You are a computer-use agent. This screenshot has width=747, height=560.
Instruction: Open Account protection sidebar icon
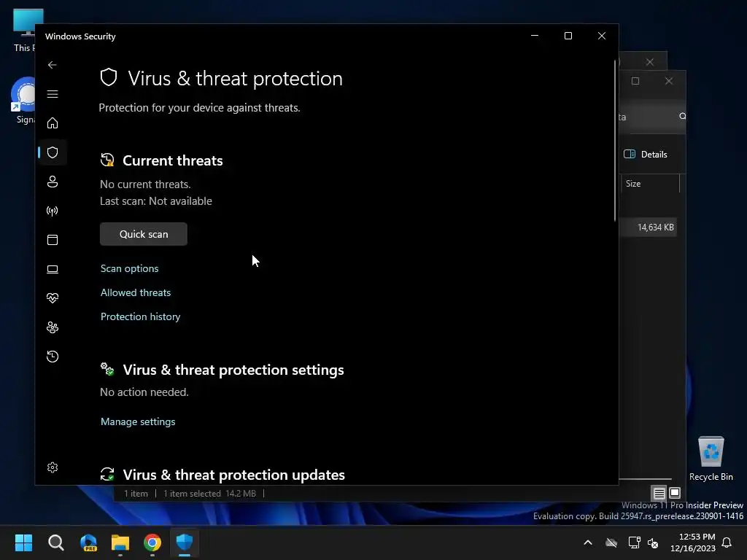point(53,182)
